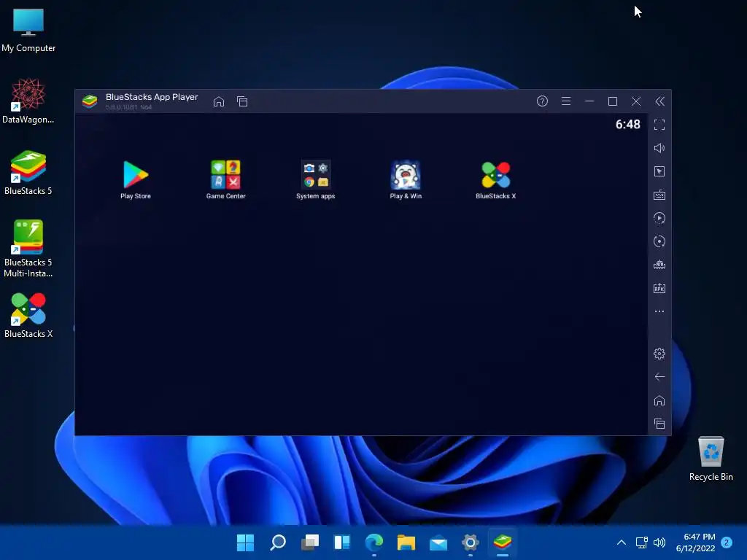The width and height of the screenshot is (747, 560).
Task: Open File Explorer from the taskbar
Action: pyautogui.click(x=406, y=542)
